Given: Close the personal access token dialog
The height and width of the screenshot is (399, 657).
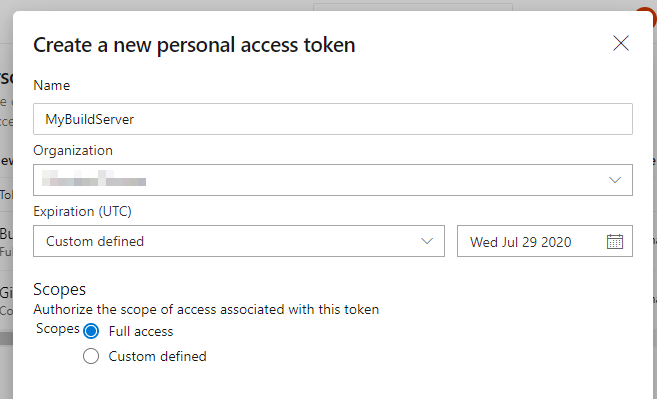Looking at the screenshot, I should (x=621, y=43).
